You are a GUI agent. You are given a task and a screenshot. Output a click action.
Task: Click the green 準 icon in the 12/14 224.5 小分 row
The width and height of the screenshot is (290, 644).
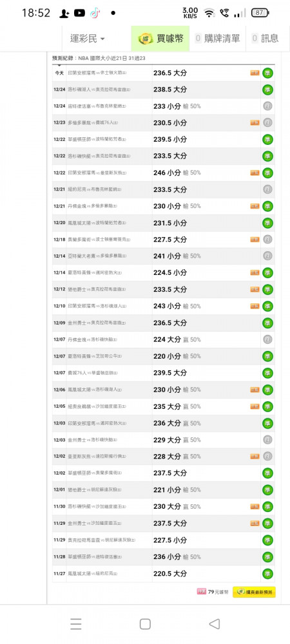[268, 272]
